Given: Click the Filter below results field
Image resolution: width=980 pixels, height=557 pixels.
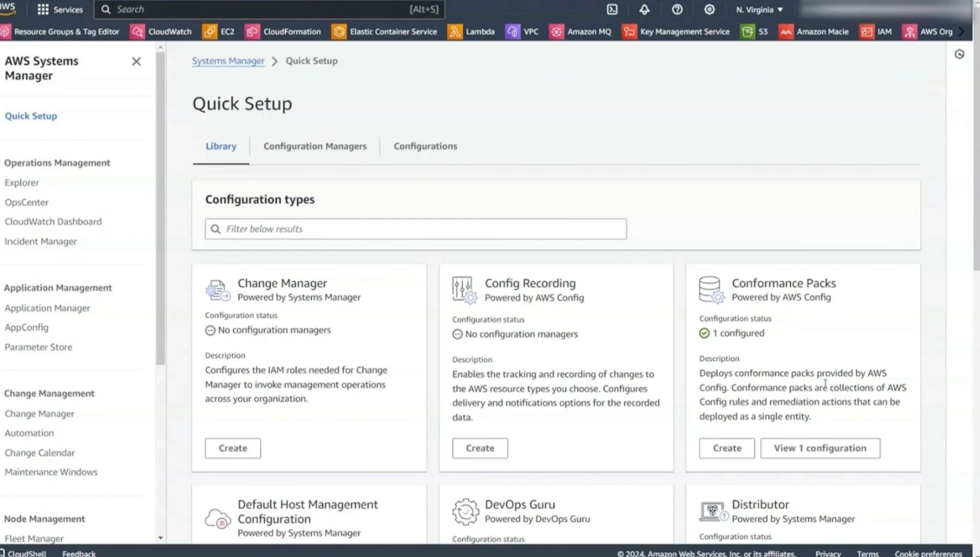Looking at the screenshot, I should (415, 229).
